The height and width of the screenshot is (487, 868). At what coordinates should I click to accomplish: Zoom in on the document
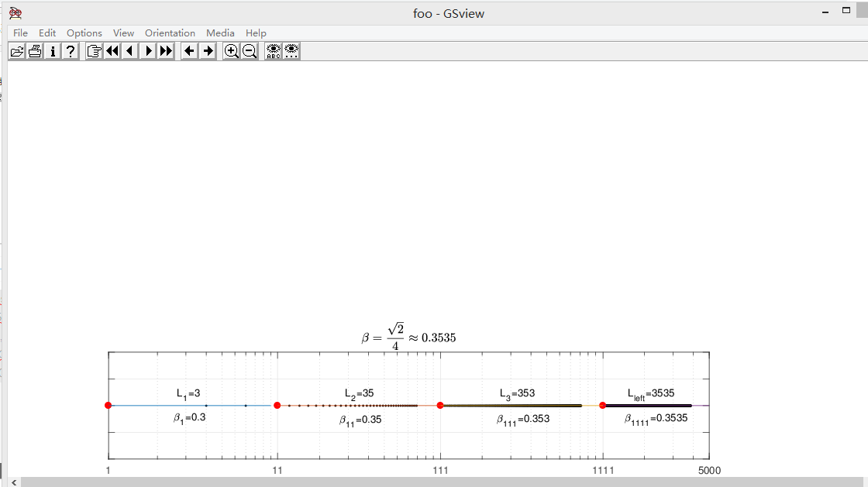tap(232, 50)
